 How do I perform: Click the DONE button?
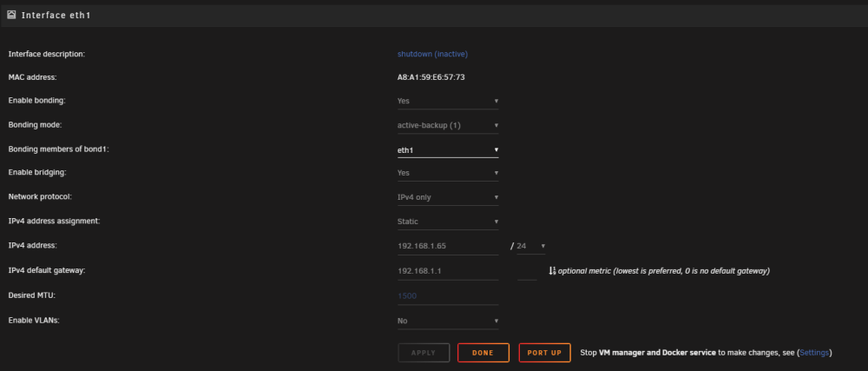point(483,353)
